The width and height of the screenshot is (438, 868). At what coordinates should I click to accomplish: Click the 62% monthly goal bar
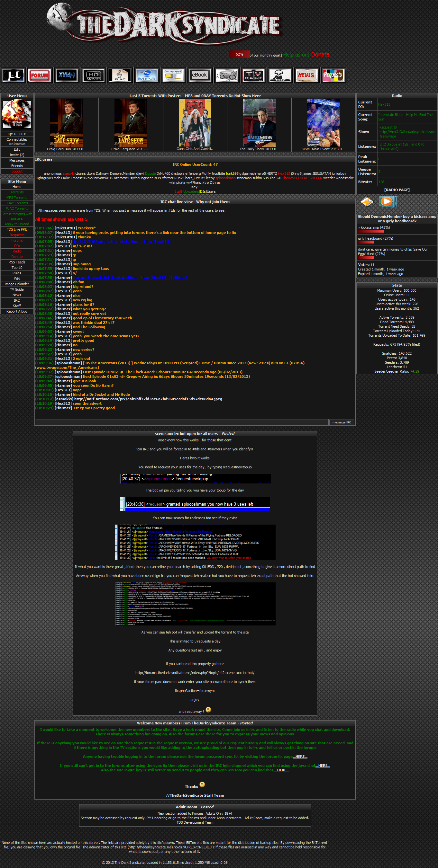click(239, 54)
